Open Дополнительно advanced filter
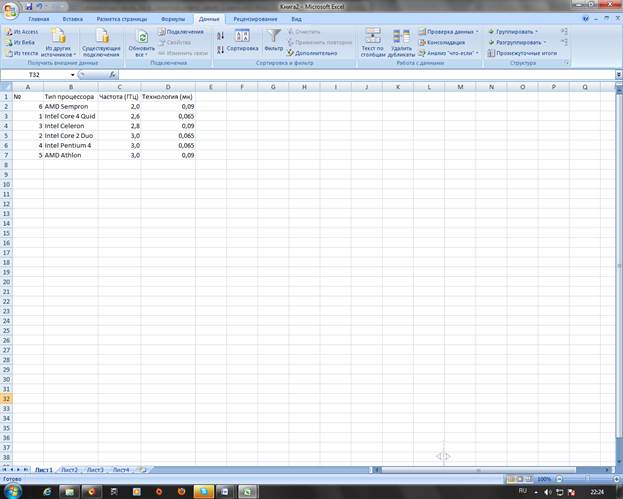 click(312, 53)
